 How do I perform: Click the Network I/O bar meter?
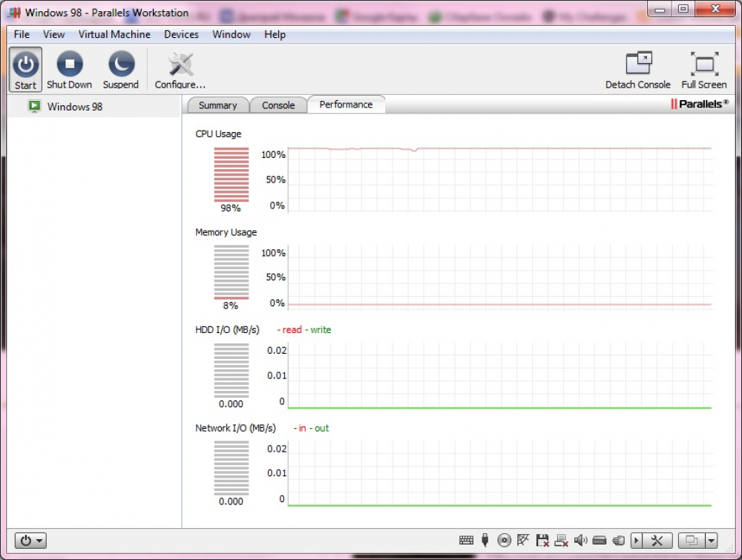pos(232,468)
